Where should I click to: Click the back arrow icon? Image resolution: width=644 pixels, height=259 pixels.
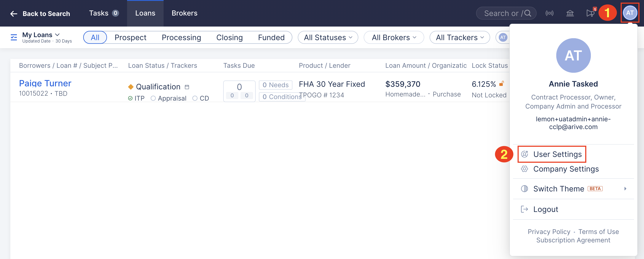[x=14, y=14]
